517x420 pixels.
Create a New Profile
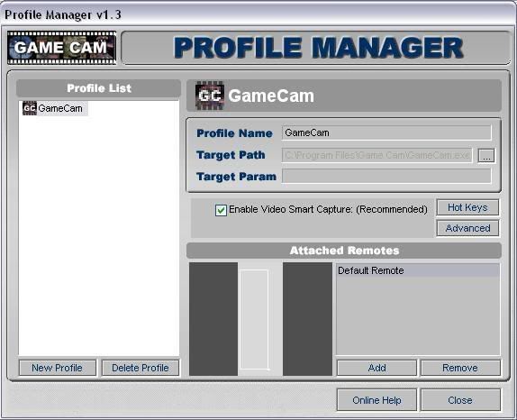pos(58,368)
